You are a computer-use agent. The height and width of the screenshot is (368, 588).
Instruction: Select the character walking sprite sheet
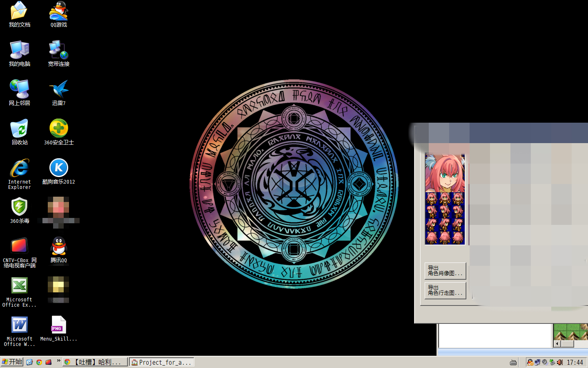(445, 218)
